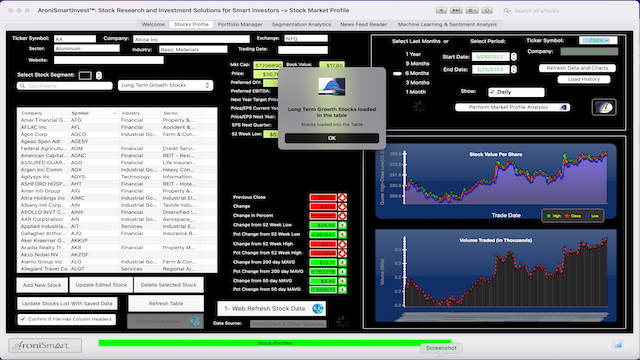
Task: Open the Portfolio Manager tab
Action: pos(240,24)
